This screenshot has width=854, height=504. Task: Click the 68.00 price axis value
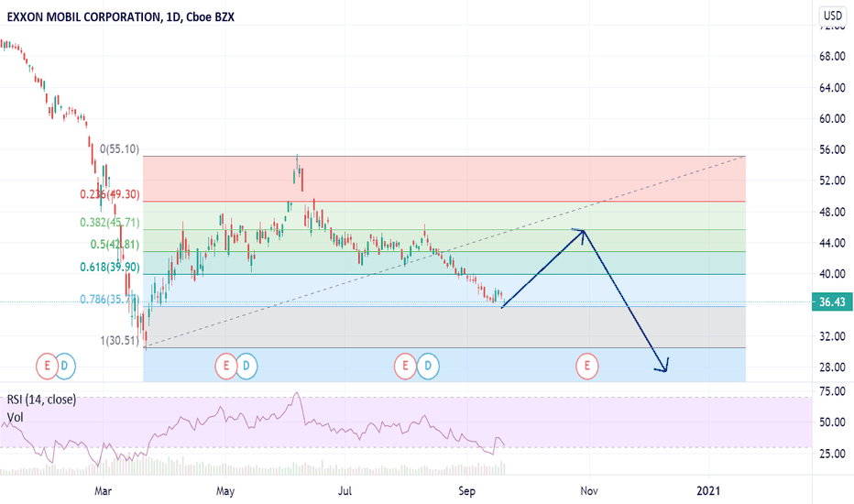(x=832, y=56)
